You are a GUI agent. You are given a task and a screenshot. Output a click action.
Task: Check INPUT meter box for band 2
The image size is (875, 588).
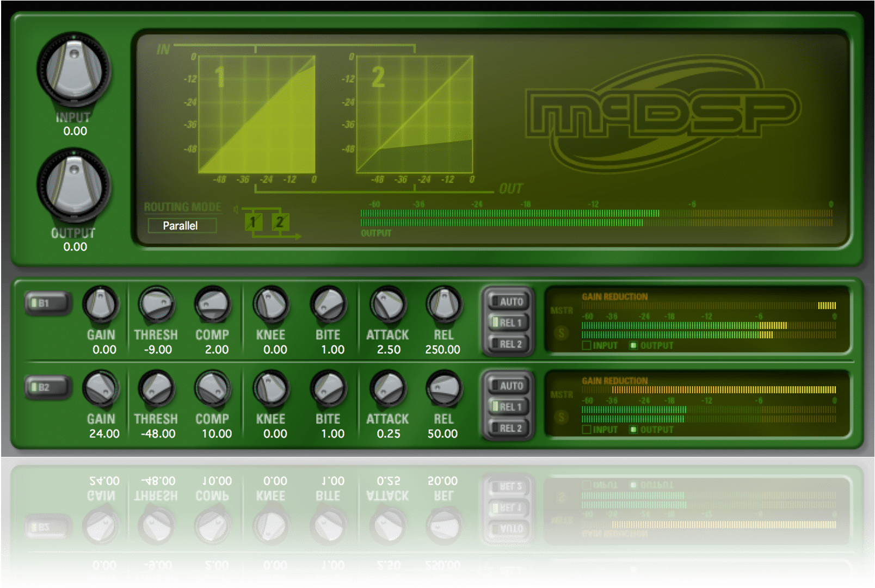tap(586, 430)
